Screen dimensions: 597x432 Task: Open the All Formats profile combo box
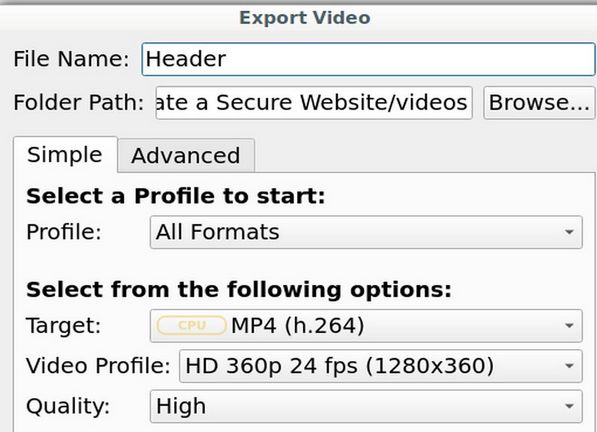[x=366, y=232]
